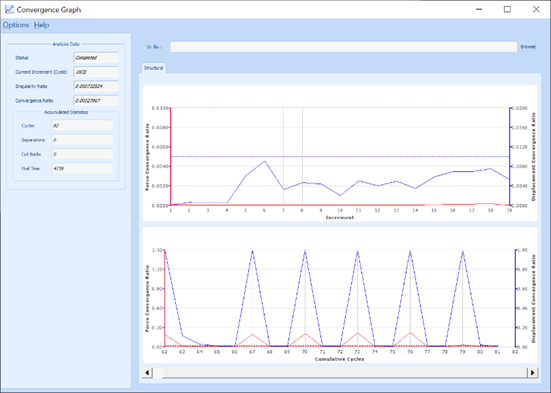Click the Wall Time statistics field
Image resolution: width=551 pixels, height=393 pixels.
pyautogui.click(x=83, y=168)
